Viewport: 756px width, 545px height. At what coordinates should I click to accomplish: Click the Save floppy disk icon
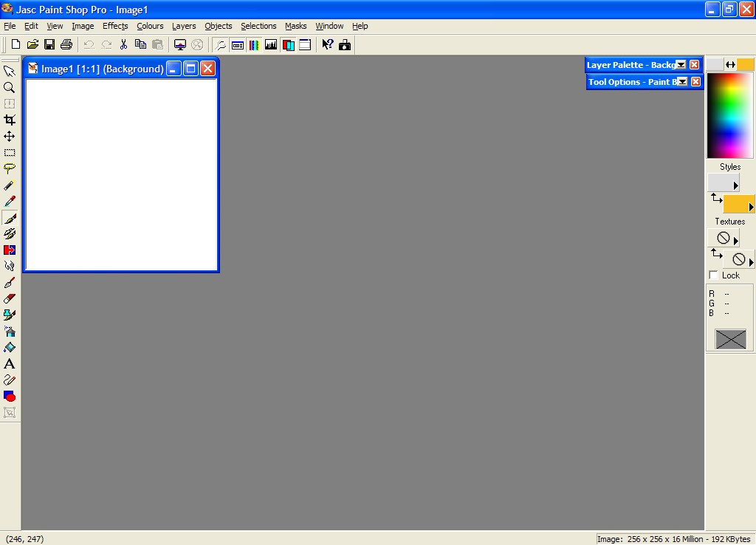click(x=49, y=45)
